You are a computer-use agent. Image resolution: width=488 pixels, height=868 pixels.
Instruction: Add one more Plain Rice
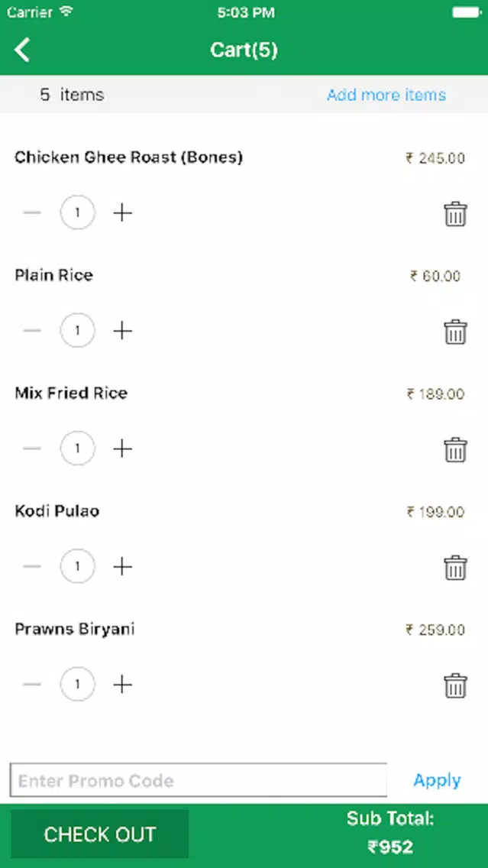coord(123,331)
